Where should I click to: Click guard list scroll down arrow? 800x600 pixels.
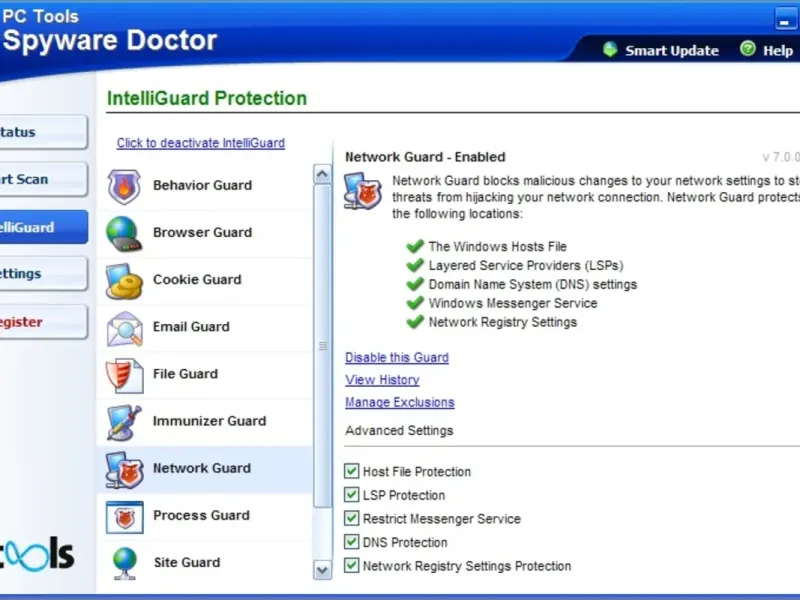[322, 570]
